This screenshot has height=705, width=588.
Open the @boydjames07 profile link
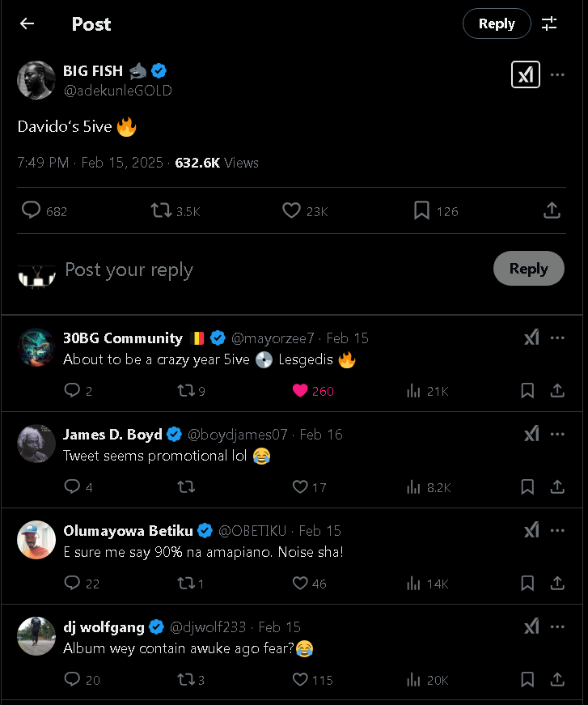(238, 435)
